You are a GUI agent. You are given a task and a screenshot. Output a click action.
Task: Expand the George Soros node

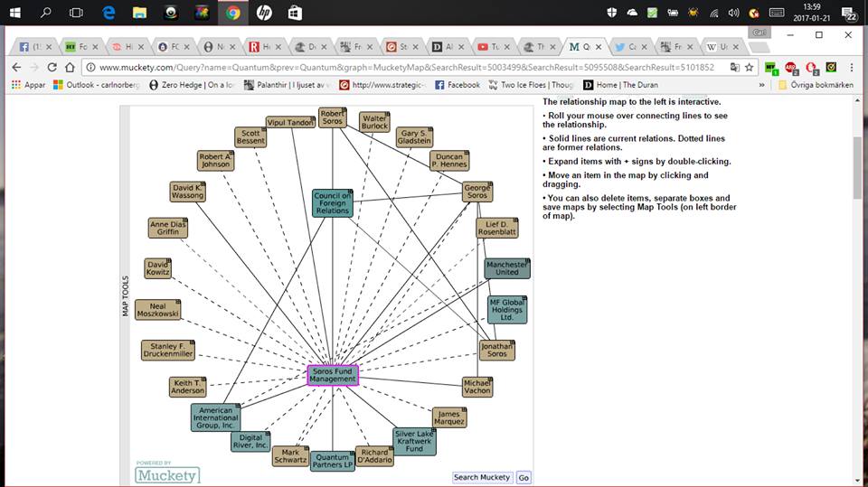point(491,183)
